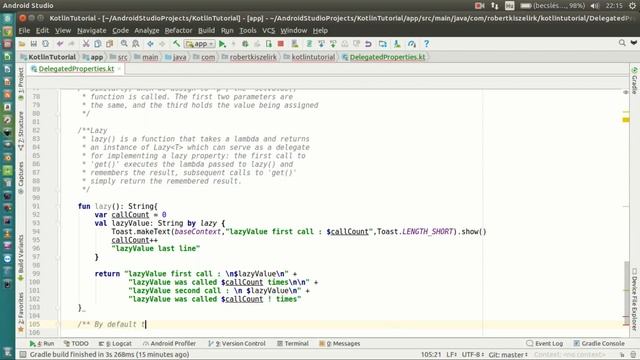The image size is (640, 360).
Task: Click the Help question mark icon
Action: [426, 44]
